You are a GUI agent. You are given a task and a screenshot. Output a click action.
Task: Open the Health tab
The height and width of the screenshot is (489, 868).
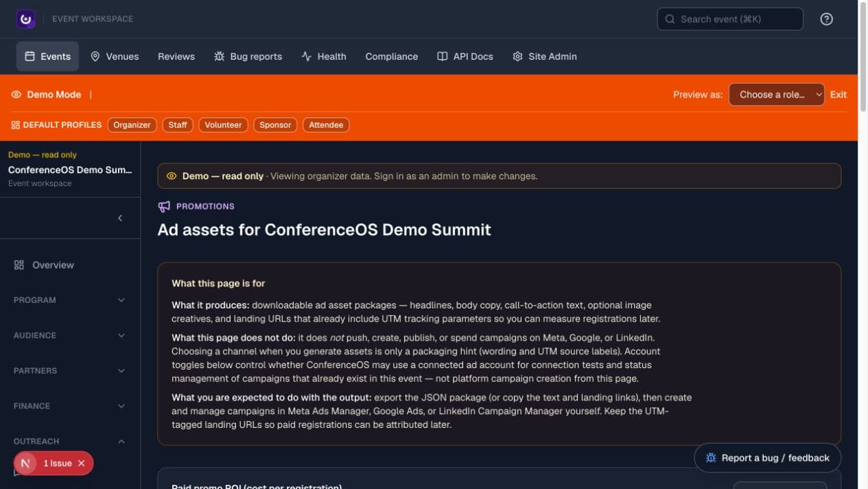[324, 56]
